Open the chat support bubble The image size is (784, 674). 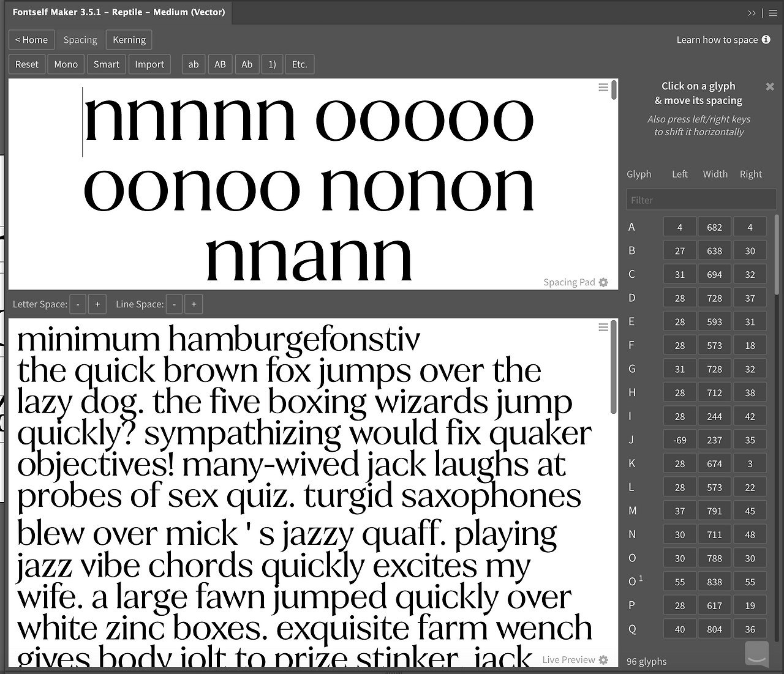[x=756, y=653]
